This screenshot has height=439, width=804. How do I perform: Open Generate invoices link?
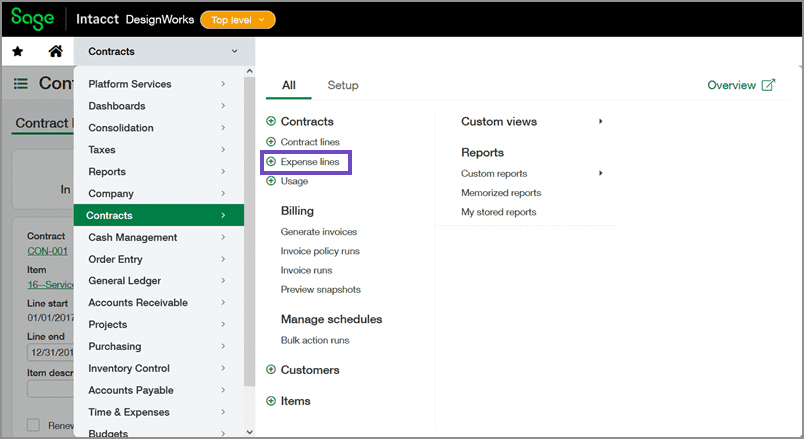318,232
